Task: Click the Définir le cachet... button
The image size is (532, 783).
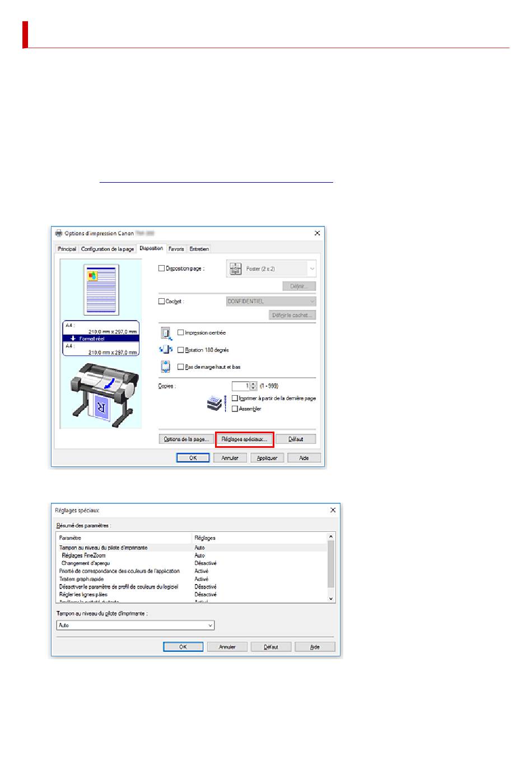Action: point(292,316)
